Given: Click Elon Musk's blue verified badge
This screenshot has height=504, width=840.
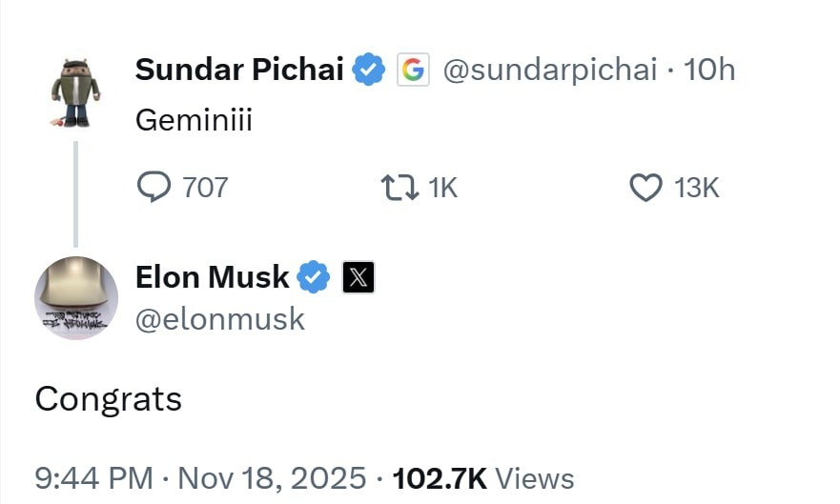Looking at the screenshot, I should (x=314, y=277).
